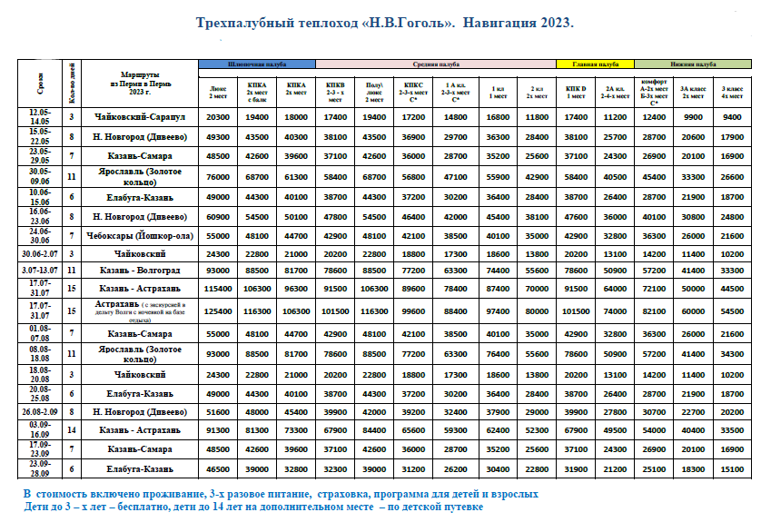Click the 'Астрахань' route with delta excursion note
This screenshot has width=771, height=532.
pos(140,311)
